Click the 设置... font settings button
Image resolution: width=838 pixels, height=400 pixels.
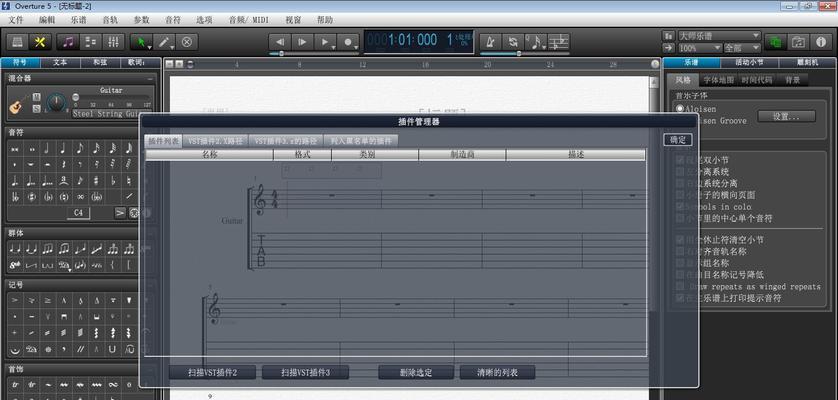[786, 117]
